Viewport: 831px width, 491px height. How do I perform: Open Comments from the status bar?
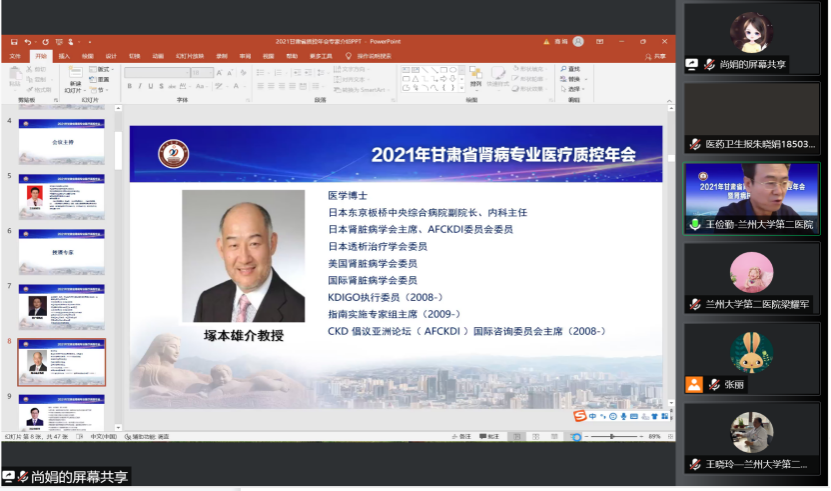tap(490, 436)
